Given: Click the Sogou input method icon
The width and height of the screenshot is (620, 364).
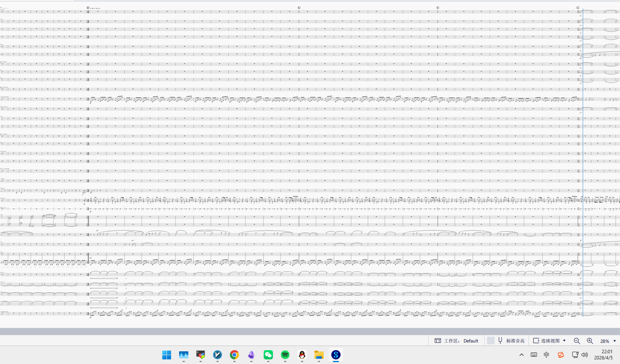Looking at the screenshot, I should (x=561, y=355).
